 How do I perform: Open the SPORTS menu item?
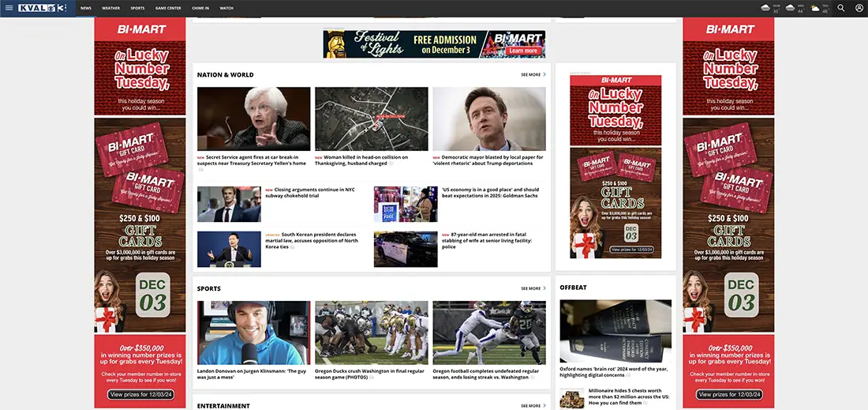[137, 9]
